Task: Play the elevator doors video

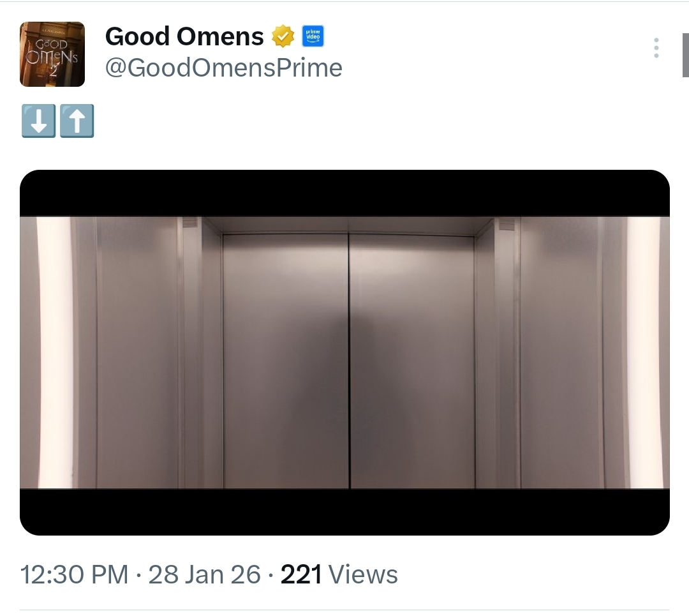Action: click(x=344, y=352)
